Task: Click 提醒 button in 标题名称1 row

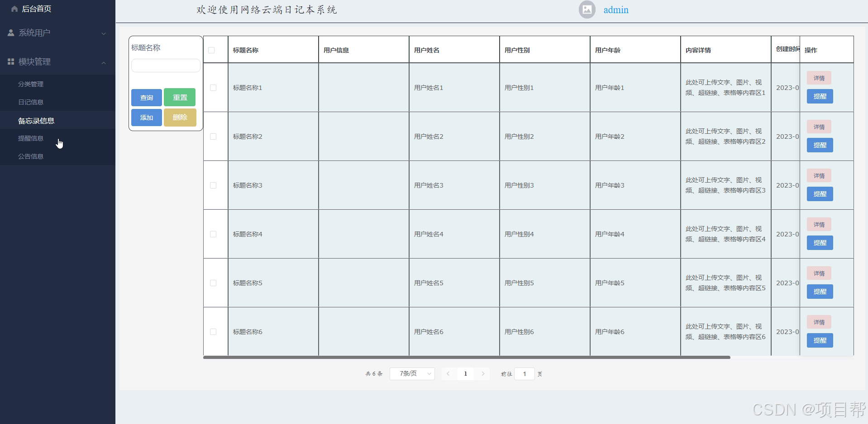Action: click(820, 96)
